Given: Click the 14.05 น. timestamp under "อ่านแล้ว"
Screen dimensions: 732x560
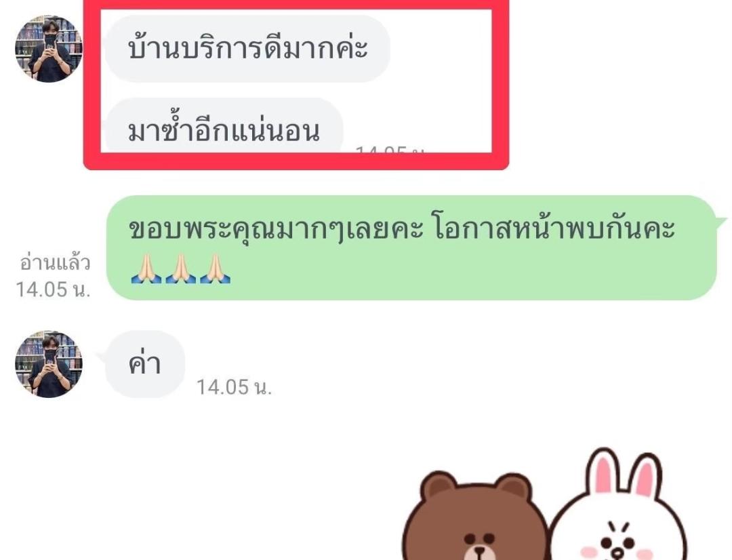Looking at the screenshot, I should coord(53,289).
